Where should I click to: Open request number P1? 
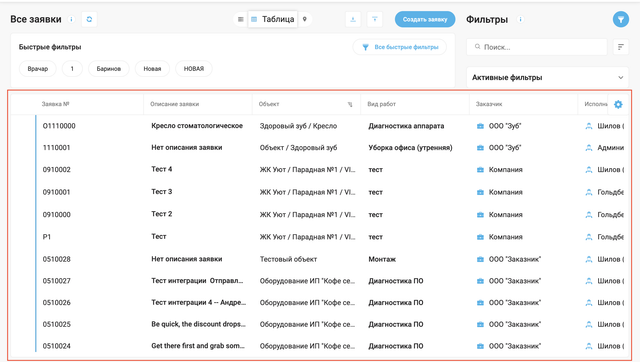click(x=47, y=237)
